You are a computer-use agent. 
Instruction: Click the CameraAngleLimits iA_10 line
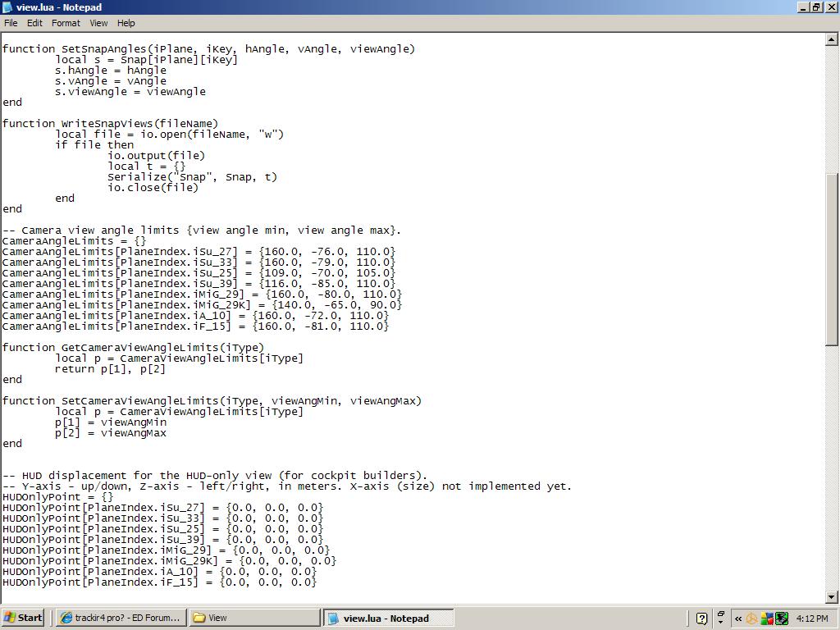[195, 316]
